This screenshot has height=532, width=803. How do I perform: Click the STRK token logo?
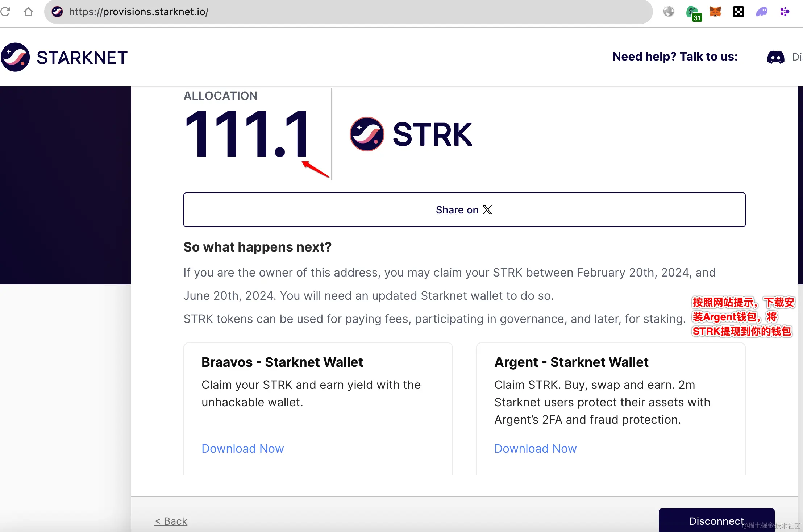tap(367, 134)
